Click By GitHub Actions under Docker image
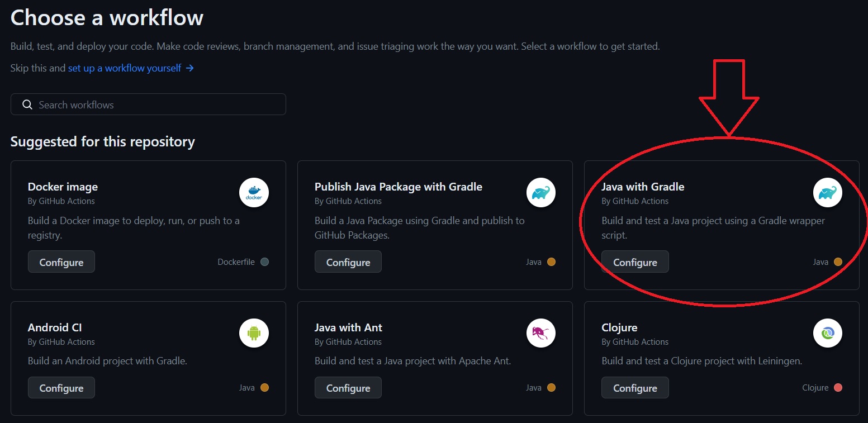868x423 pixels. pyautogui.click(x=61, y=201)
